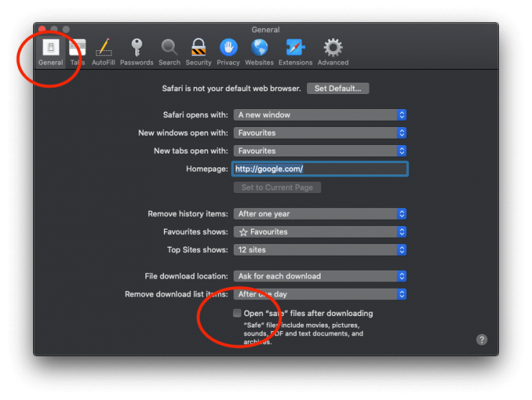
Task: Open the Passwords key pane
Action: [137, 52]
